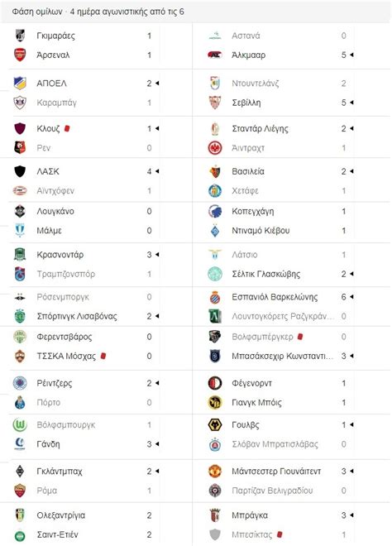Click the Celtic Glasgow logo
The height and width of the screenshot is (546, 392).
215,274
